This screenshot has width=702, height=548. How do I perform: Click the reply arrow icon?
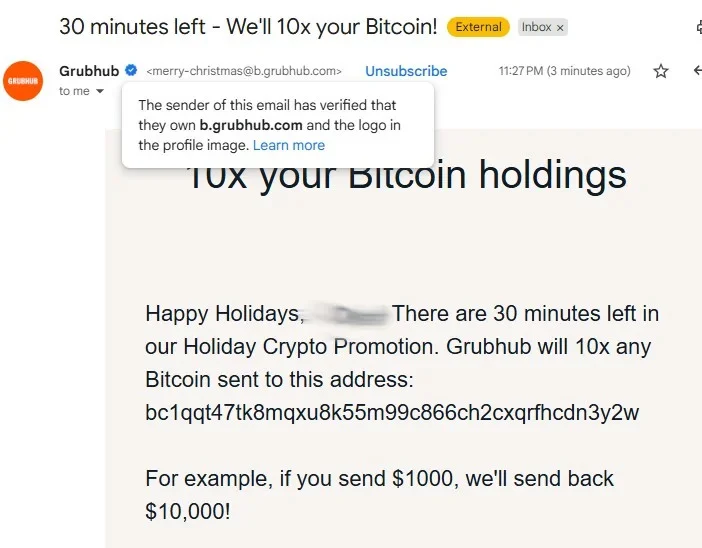point(697,71)
